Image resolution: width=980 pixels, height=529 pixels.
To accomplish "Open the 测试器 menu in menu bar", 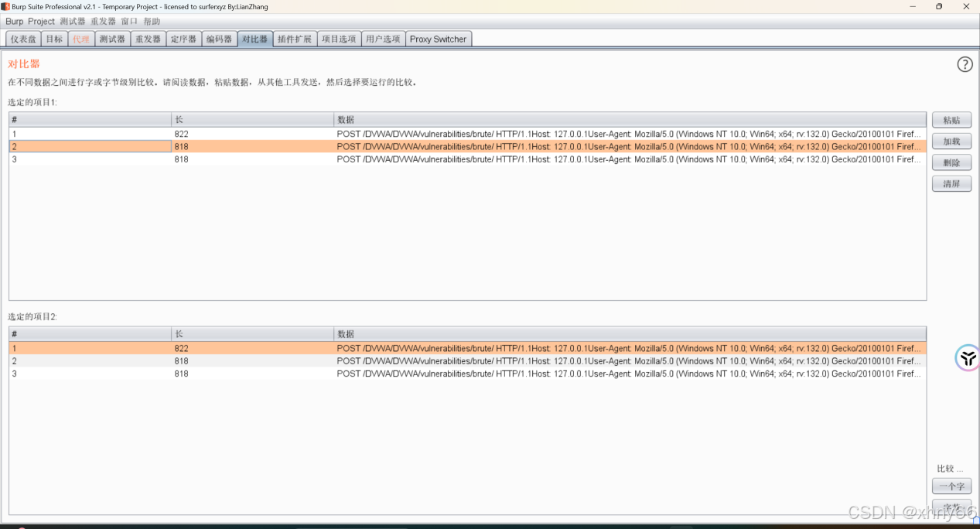I will [x=73, y=22].
